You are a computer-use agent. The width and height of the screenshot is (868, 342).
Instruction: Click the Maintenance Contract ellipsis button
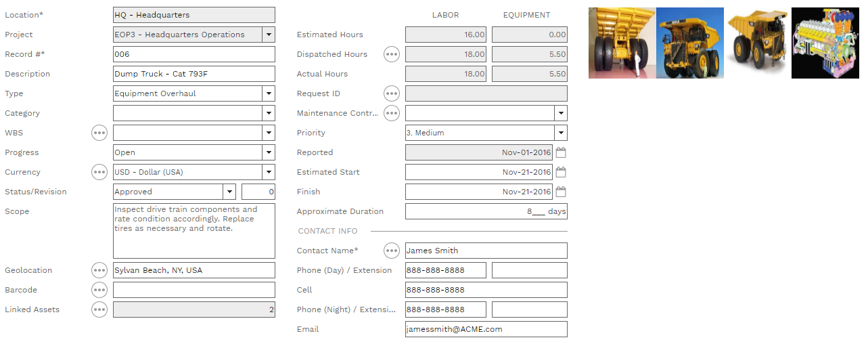pyautogui.click(x=392, y=113)
